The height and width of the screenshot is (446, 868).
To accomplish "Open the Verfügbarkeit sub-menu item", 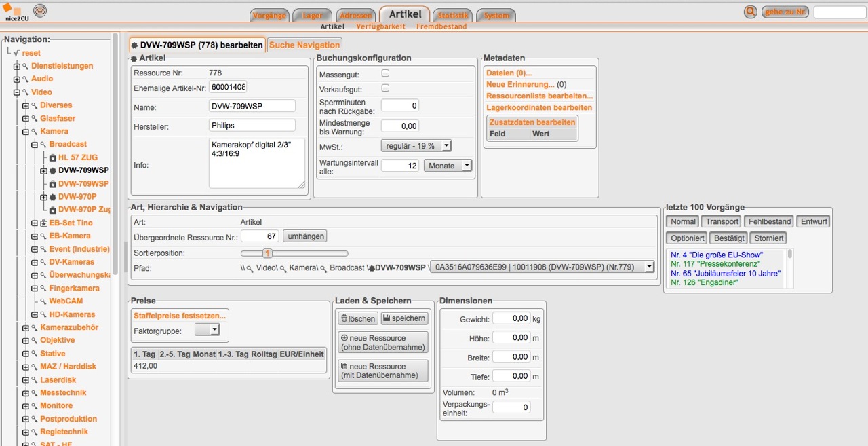I will coord(380,26).
